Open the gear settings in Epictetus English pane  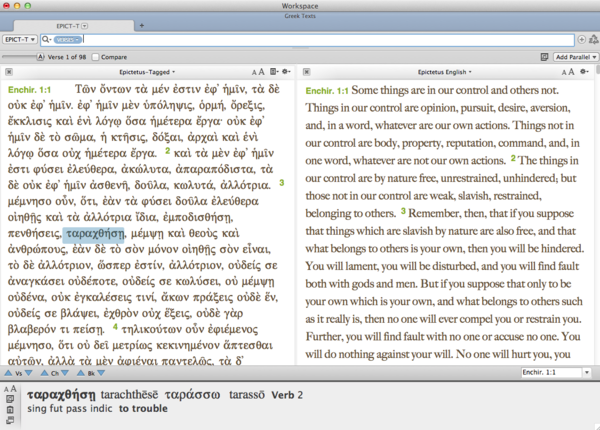click(x=584, y=72)
